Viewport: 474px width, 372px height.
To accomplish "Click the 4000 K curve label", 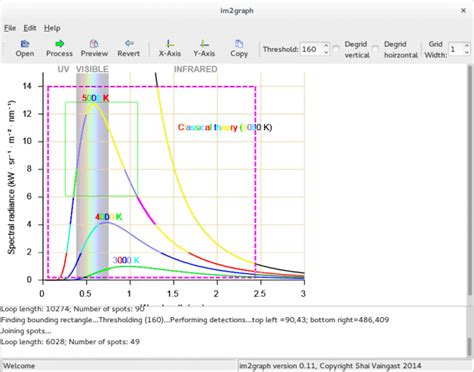I will pyautogui.click(x=109, y=217).
